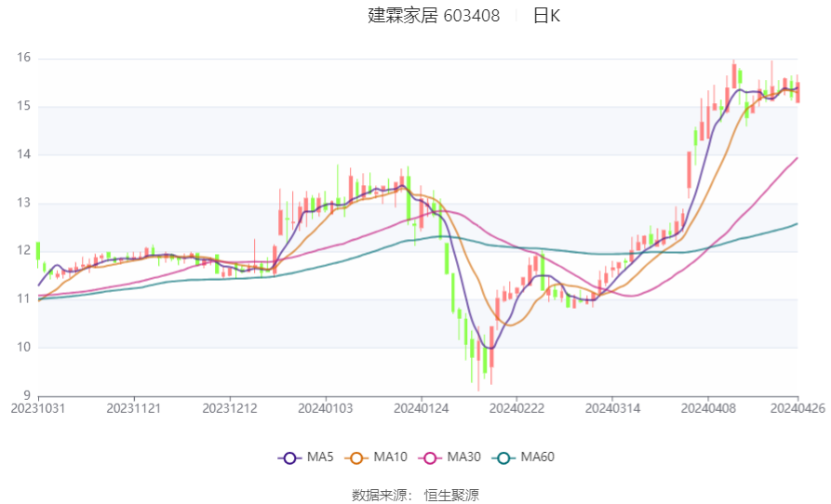Click the 20240222 date axis label
This screenshot has height=504, width=831.
[x=516, y=409]
